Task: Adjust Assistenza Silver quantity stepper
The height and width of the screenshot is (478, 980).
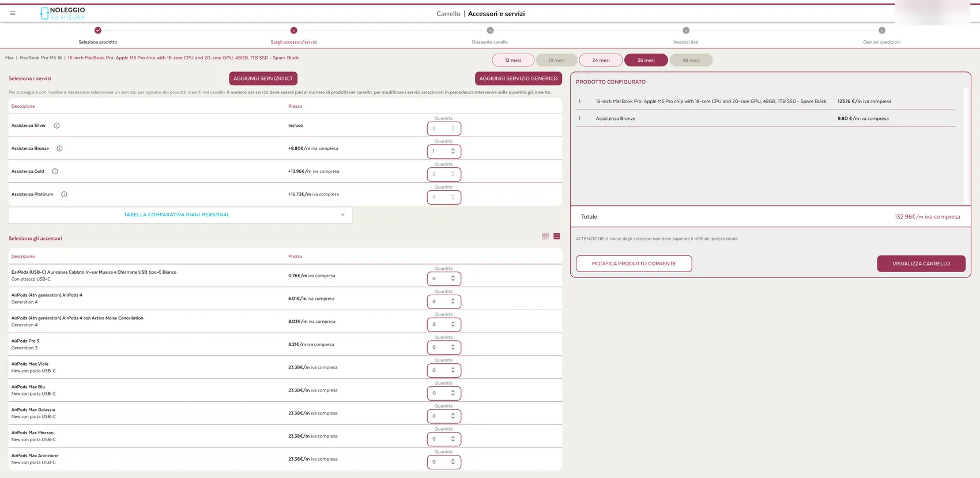Action: 453,129
